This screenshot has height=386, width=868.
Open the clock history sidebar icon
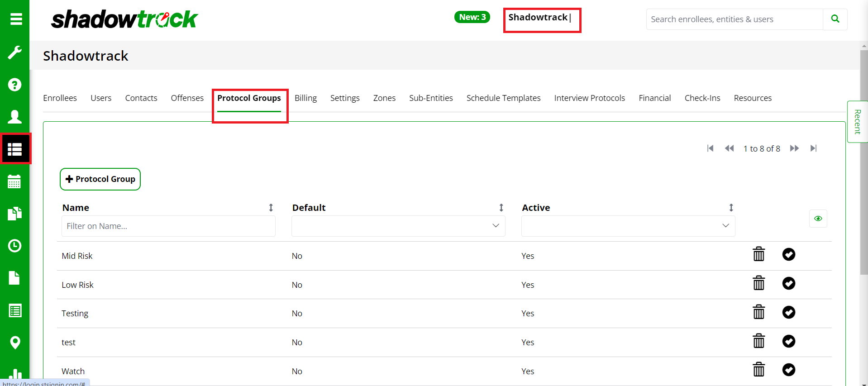tap(14, 246)
